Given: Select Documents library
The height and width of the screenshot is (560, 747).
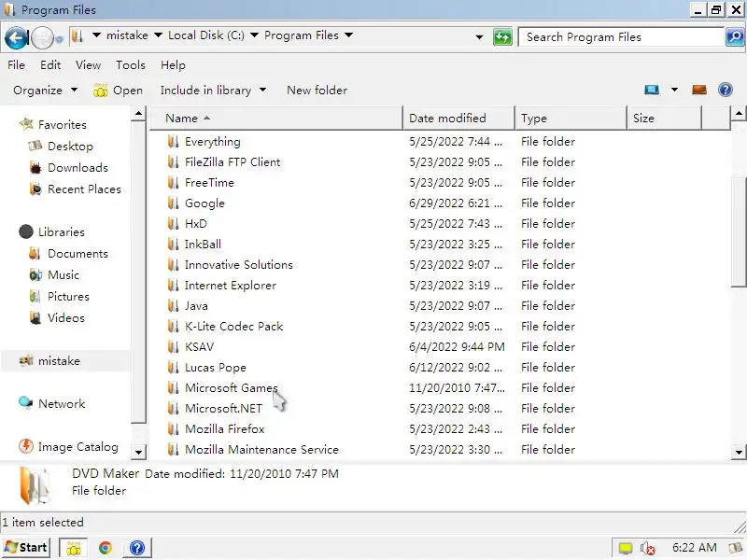Looking at the screenshot, I should (78, 253).
